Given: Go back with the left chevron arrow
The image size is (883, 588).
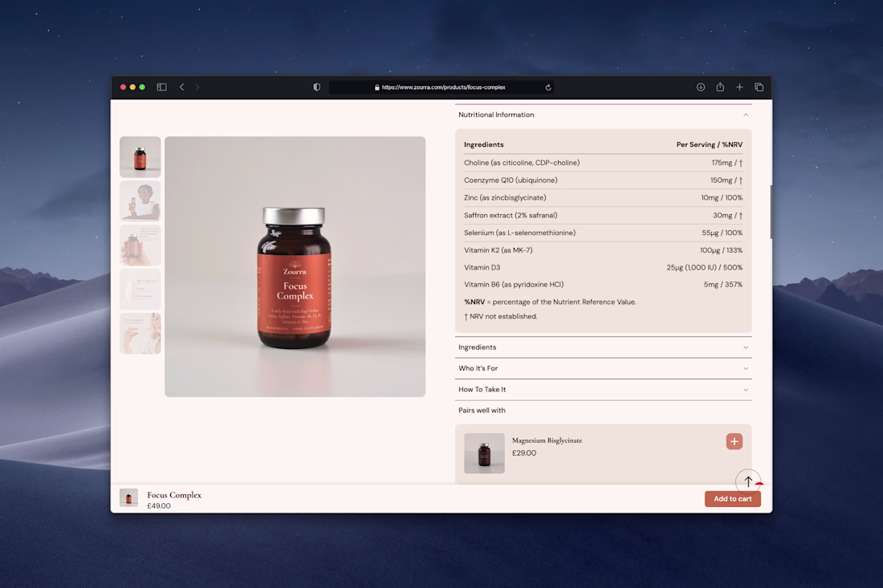Looking at the screenshot, I should click(181, 87).
